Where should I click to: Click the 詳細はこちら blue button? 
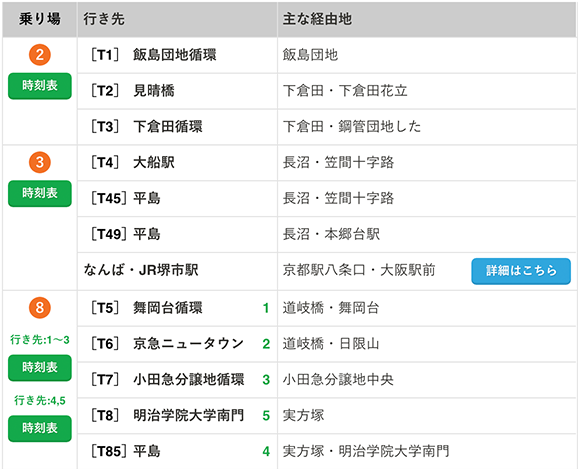click(521, 271)
